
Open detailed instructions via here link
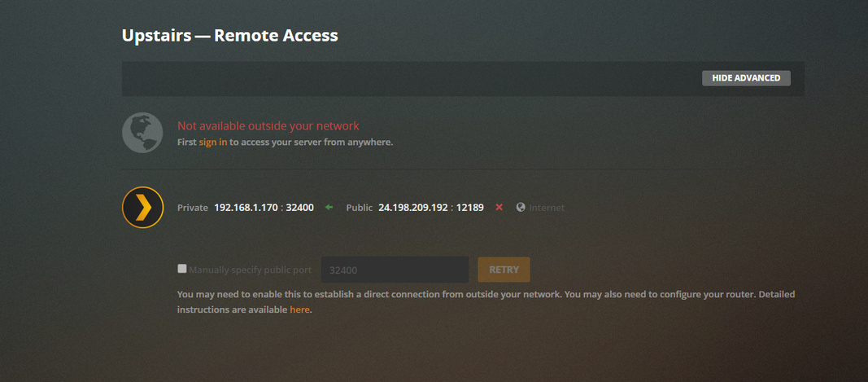tap(299, 310)
